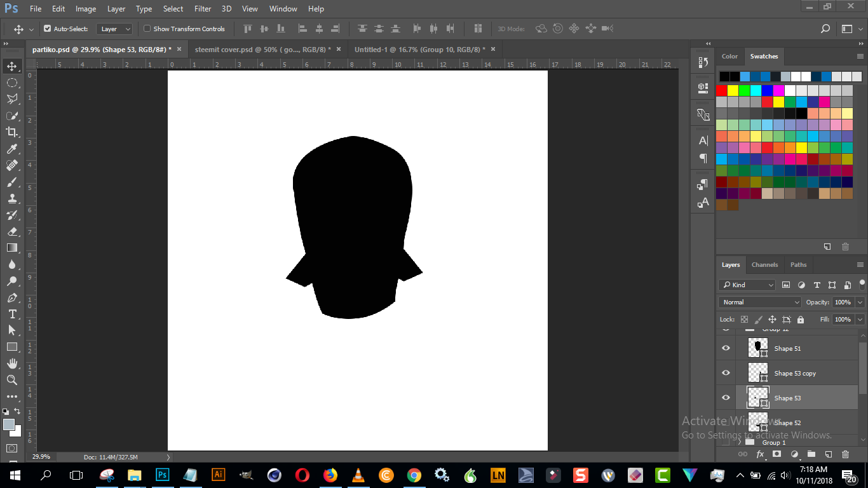Pick the red swatch in Swatches panel
This screenshot has width=868, height=488.
point(721,90)
